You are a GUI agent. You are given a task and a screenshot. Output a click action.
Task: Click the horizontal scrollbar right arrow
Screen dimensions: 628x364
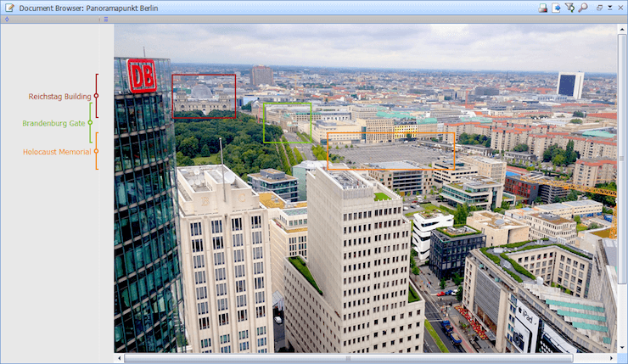coord(612,358)
